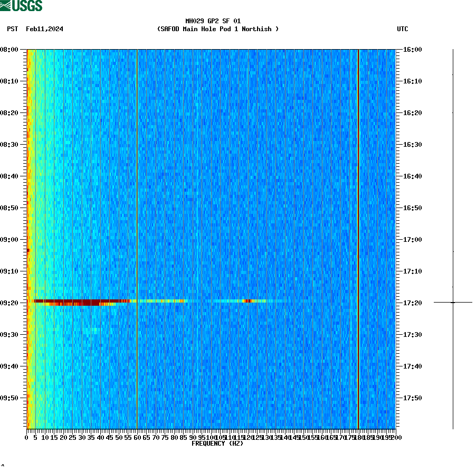476x471 pixels.
Task: Click the yellow low-frequency band on the left
Action: click(x=29, y=211)
